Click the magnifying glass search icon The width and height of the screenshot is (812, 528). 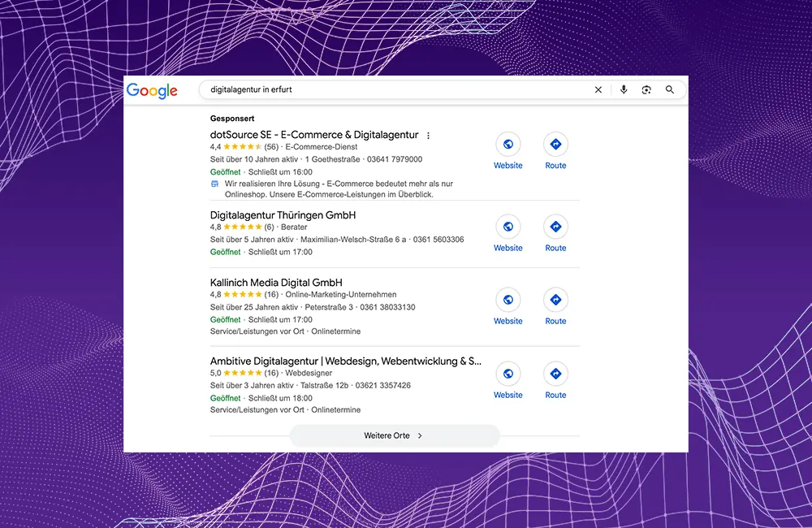click(x=670, y=90)
